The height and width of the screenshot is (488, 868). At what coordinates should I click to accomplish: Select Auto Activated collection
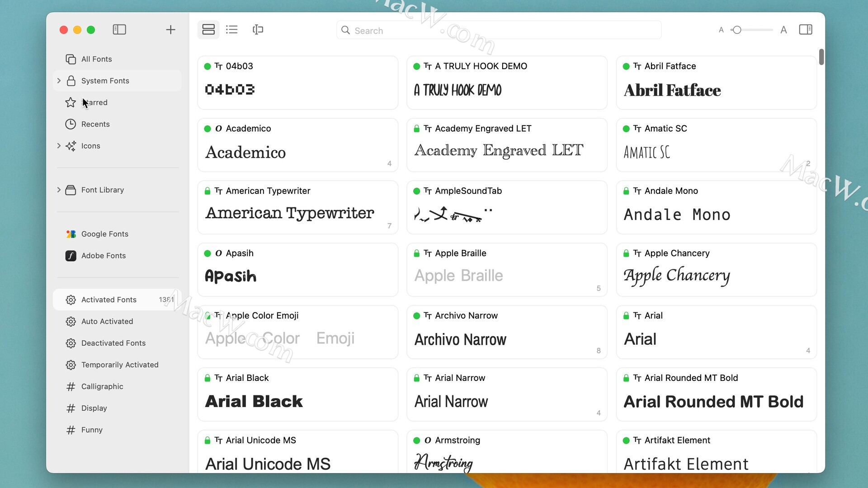pos(118,321)
